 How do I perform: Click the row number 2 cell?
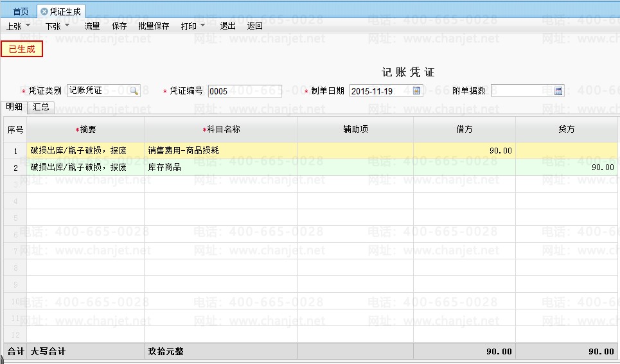point(15,168)
